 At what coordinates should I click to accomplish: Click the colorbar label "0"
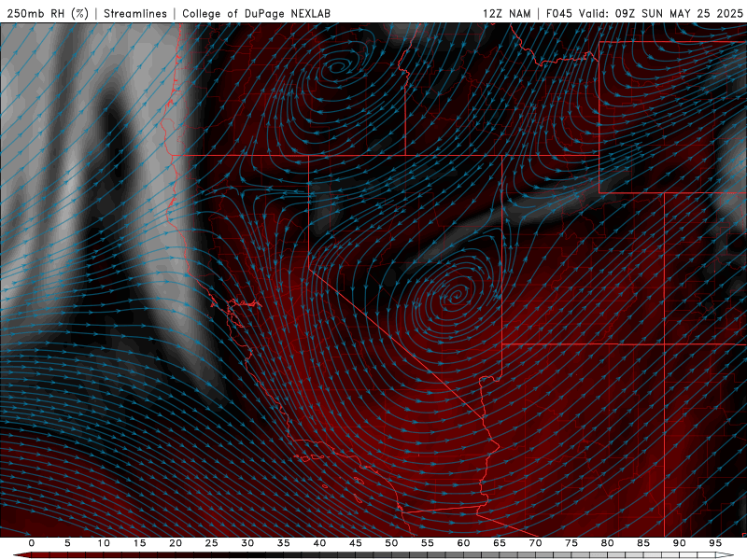(x=32, y=543)
